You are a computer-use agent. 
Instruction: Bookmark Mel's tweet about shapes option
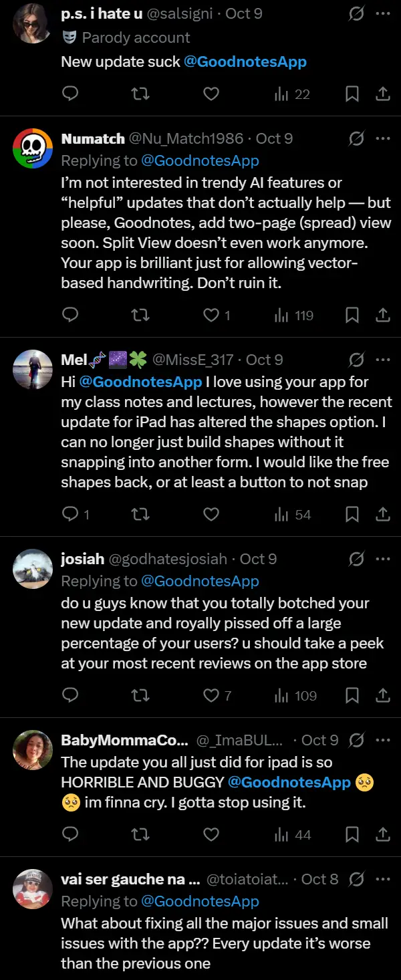click(x=352, y=514)
